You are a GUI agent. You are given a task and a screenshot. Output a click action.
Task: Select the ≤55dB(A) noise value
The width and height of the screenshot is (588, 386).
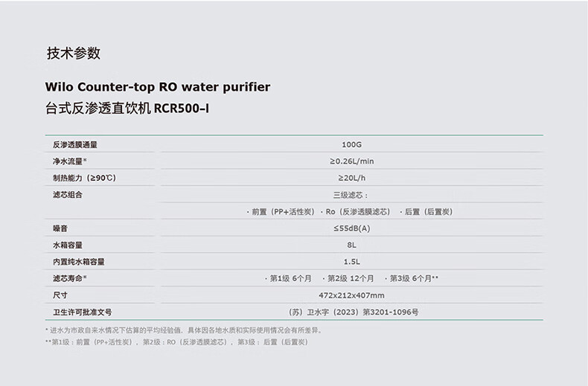click(351, 228)
